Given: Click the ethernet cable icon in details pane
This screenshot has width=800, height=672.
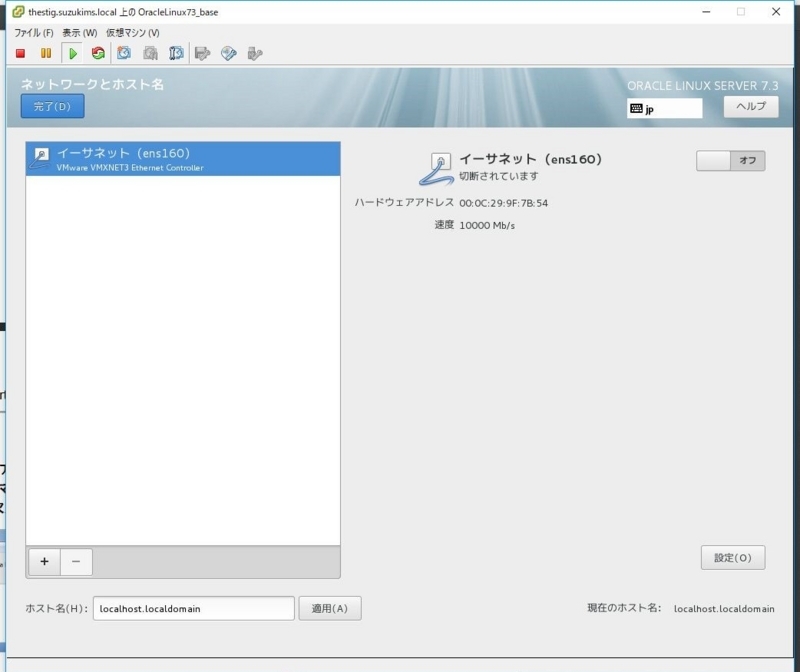Looking at the screenshot, I should (x=437, y=169).
